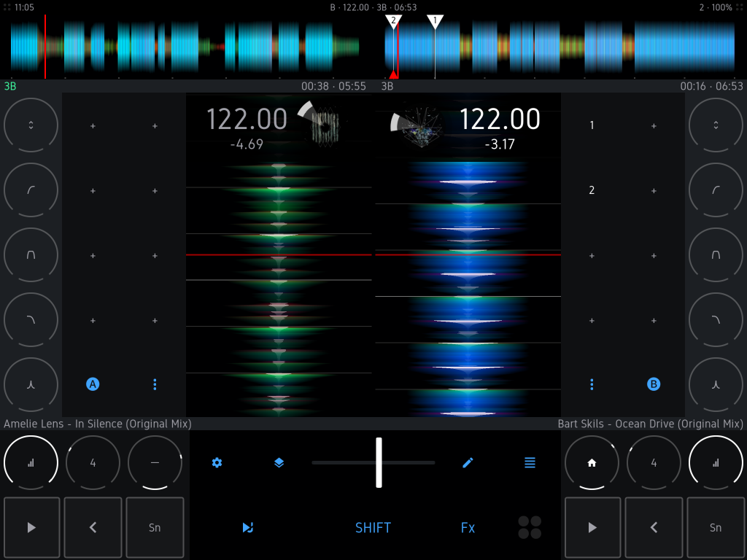Toggle the blue A deck badge
The height and width of the screenshot is (560, 747).
click(93, 384)
